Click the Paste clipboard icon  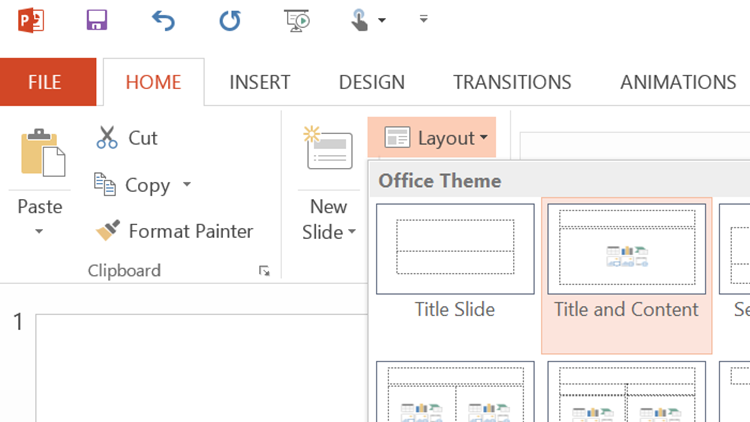point(41,153)
